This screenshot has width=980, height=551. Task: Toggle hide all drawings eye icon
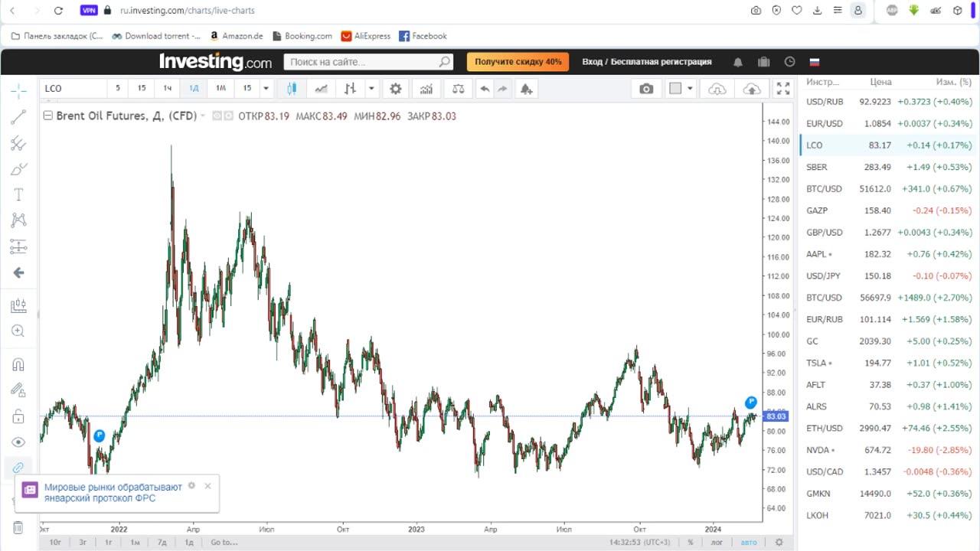pos(18,442)
